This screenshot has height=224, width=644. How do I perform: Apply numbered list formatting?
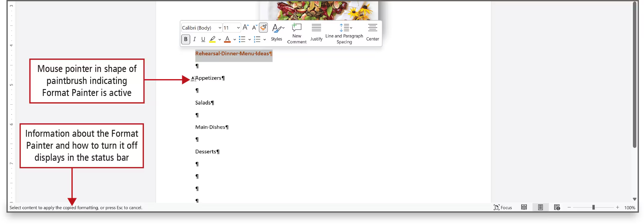coord(257,39)
